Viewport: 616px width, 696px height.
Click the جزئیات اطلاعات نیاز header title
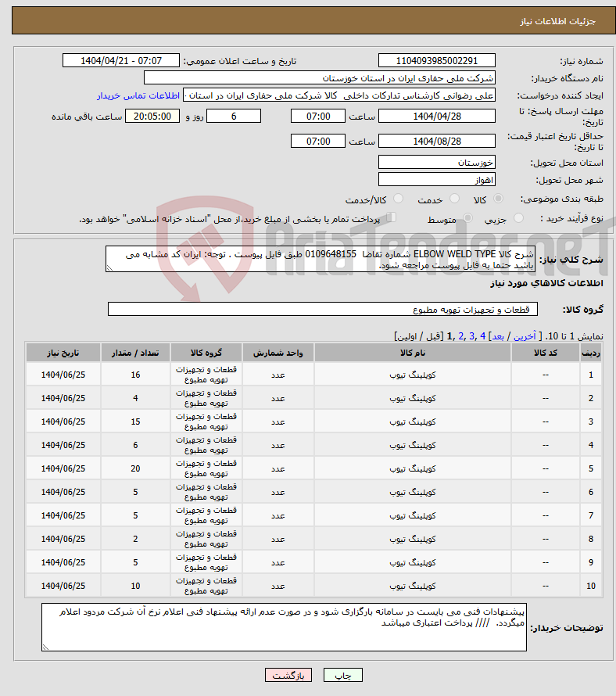point(558,21)
